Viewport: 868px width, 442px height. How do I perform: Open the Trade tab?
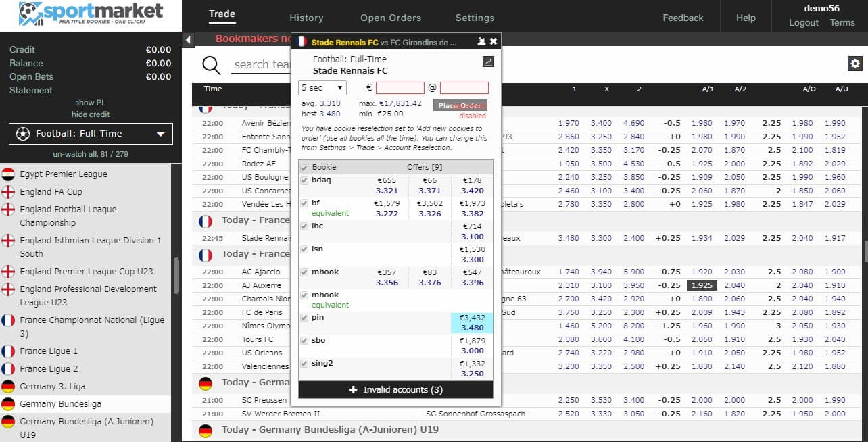point(222,14)
